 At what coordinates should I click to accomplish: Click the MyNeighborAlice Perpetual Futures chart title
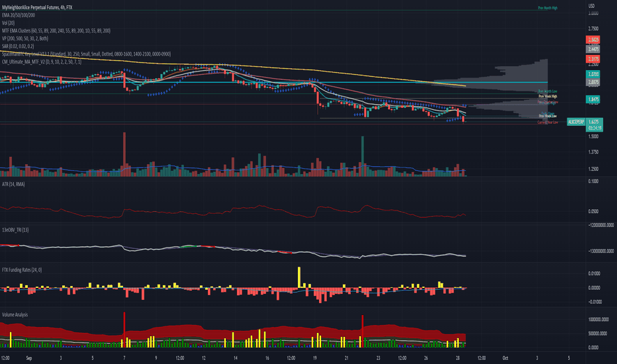pyautogui.click(x=37, y=7)
